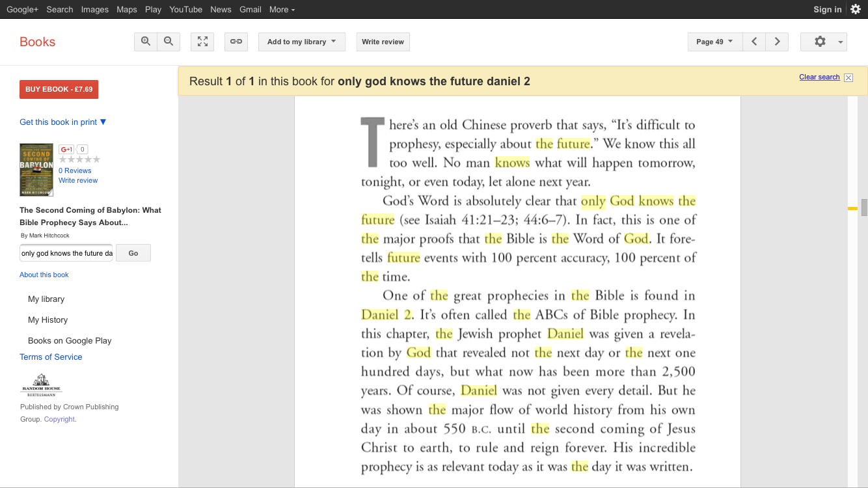Close search results with the X icon
The height and width of the screenshot is (488, 868).
click(x=848, y=77)
